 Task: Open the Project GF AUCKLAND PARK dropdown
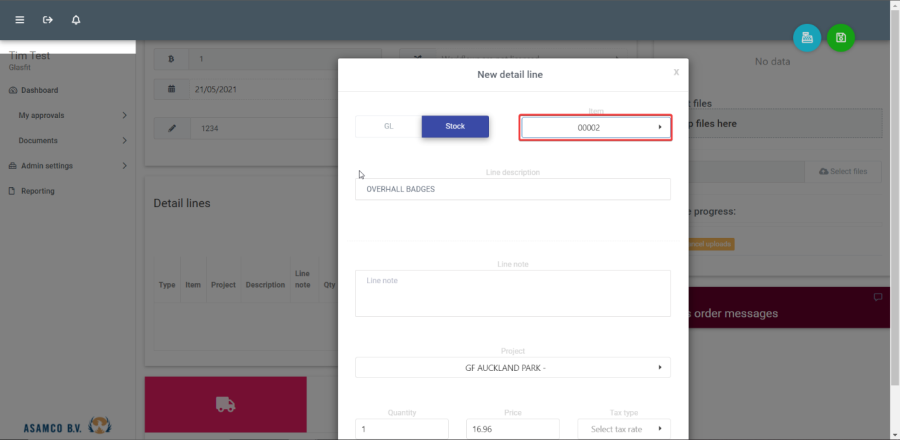pos(512,368)
